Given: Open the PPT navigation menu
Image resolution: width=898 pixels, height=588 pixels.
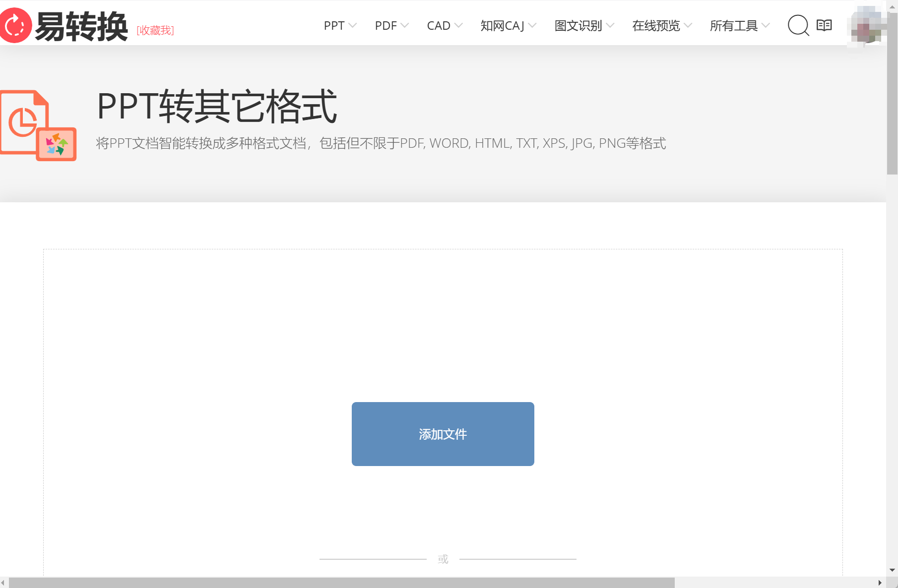Looking at the screenshot, I should (x=334, y=26).
